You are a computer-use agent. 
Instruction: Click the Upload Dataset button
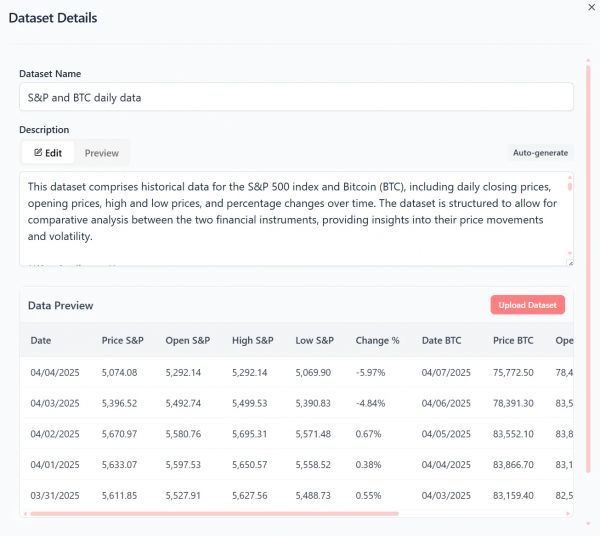point(528,305)
